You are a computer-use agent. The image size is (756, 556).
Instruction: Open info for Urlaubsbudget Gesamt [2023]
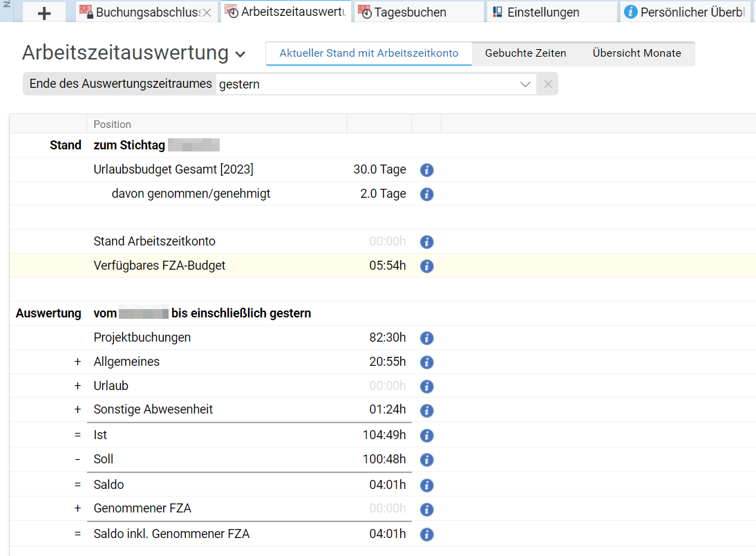[426, 170]
